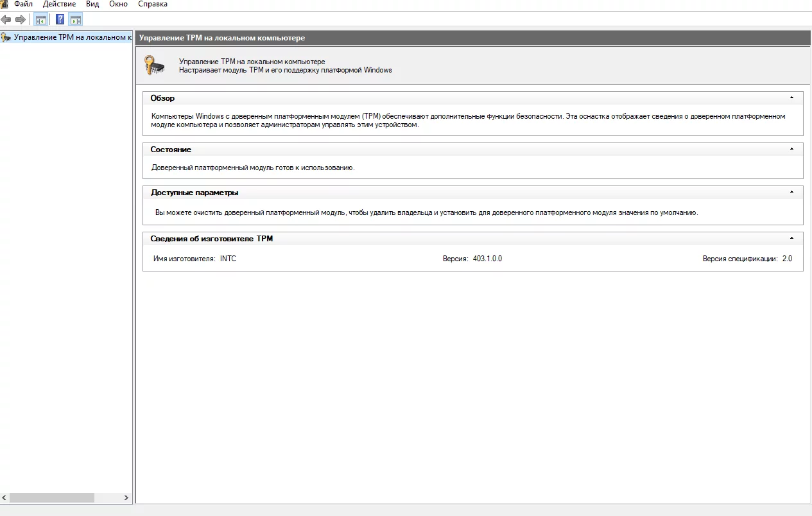Screen dimensions: 812x516
Task: Open the Действие menu
Action: [59, 4]
